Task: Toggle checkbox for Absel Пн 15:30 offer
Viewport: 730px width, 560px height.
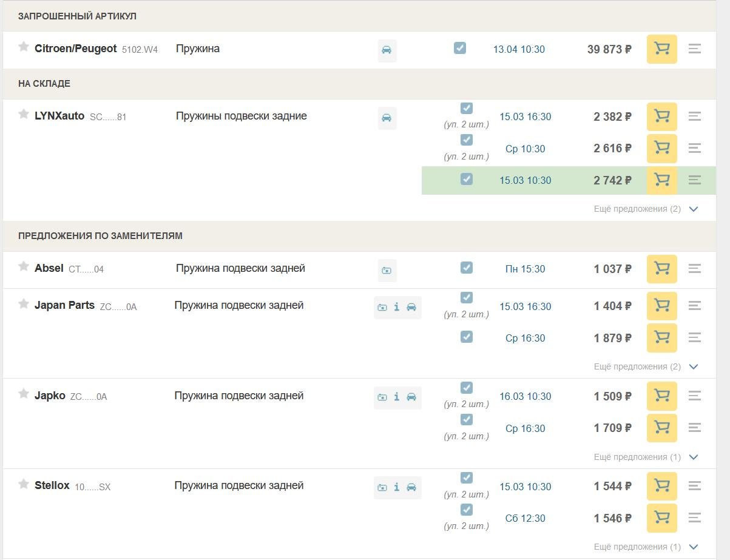Action: pyautogui.click(x=467, y=268)
